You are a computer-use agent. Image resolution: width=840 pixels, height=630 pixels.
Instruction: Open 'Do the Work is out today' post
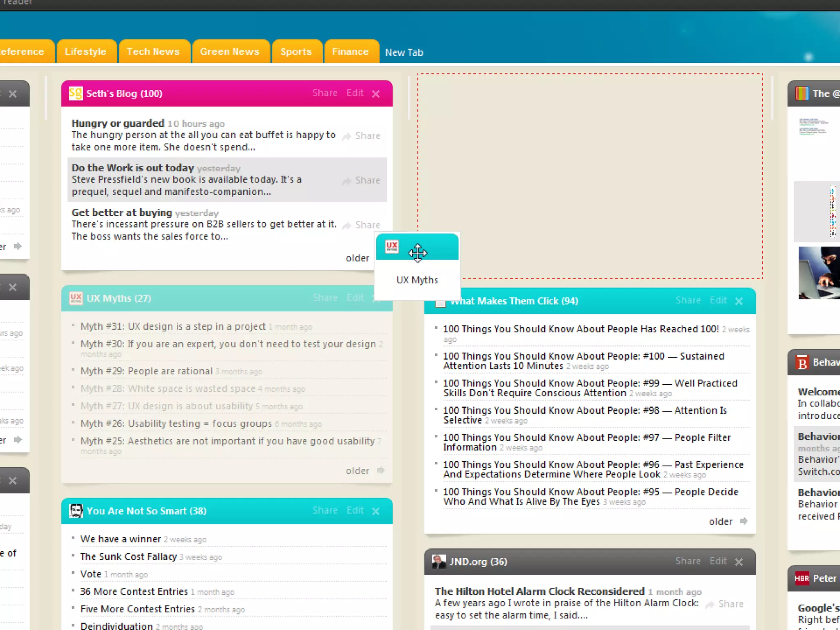point(132,168)
